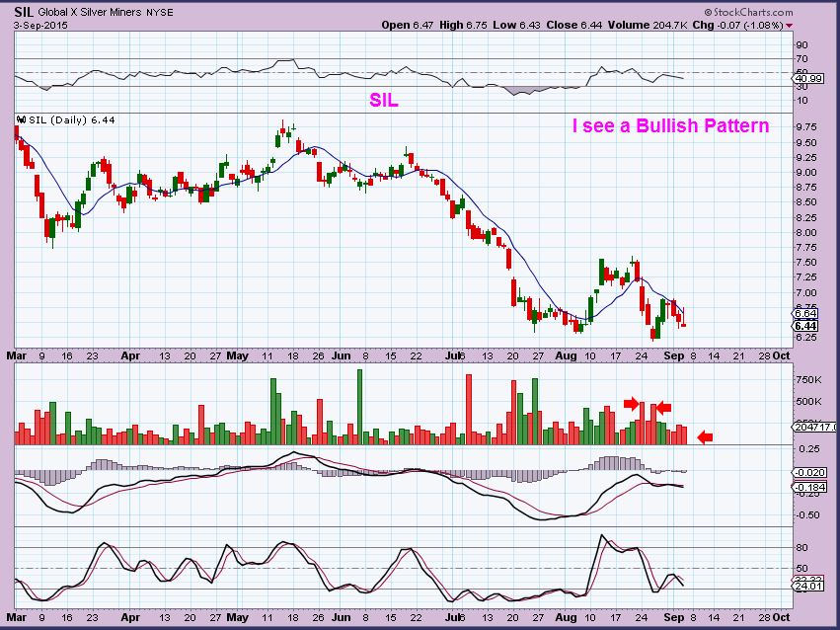The width and height of the screenshot is (840, 630).
Task: Click the '6.25' price axis label
Action: point(806,338)
